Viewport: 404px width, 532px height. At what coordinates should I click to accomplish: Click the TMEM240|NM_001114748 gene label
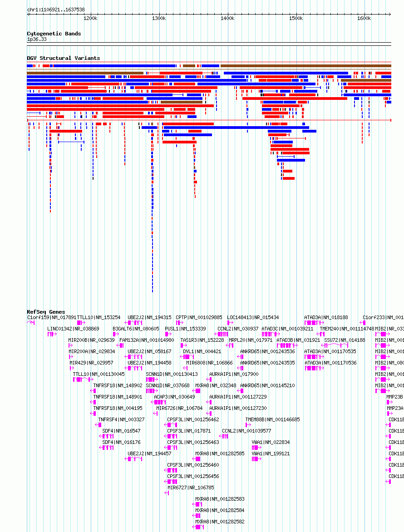[x=347, y=329]
